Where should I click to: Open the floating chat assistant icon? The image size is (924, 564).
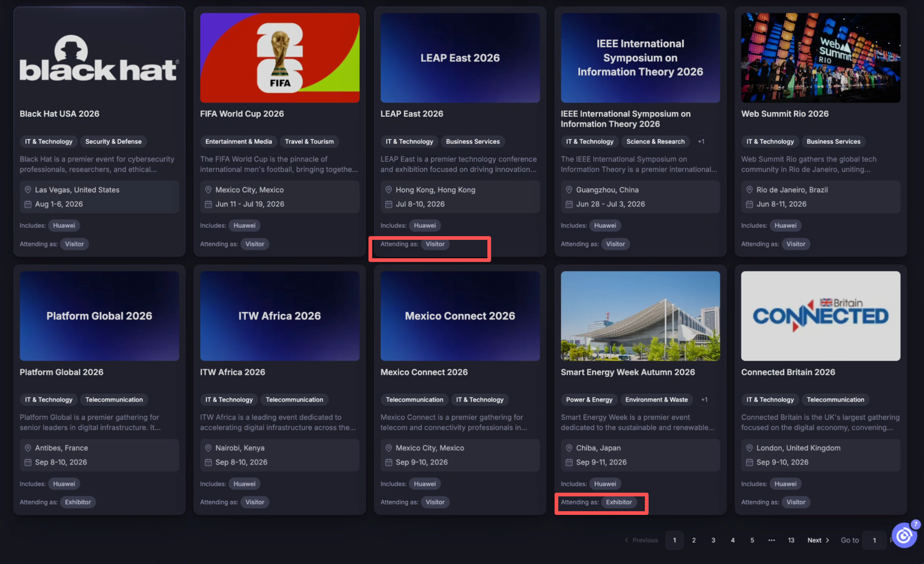(905, 535)
